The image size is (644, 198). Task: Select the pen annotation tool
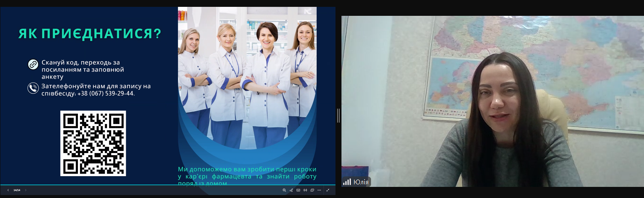tap(291, 190)
